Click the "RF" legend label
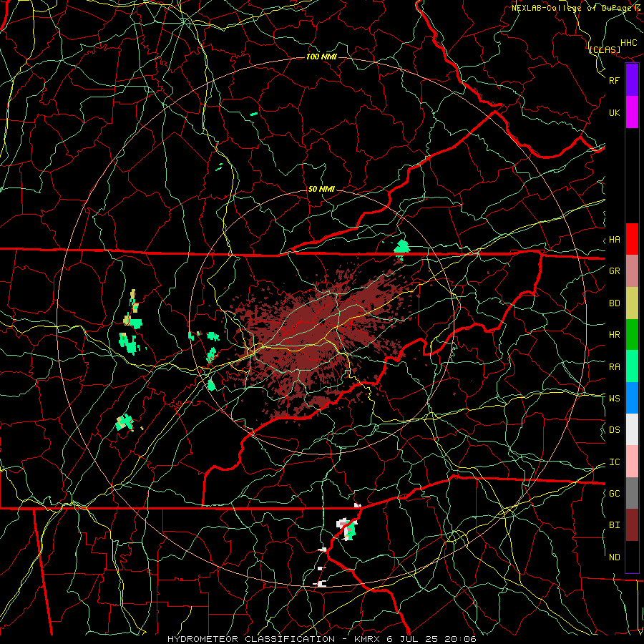 pyautogui.click(x=614, y=80)
